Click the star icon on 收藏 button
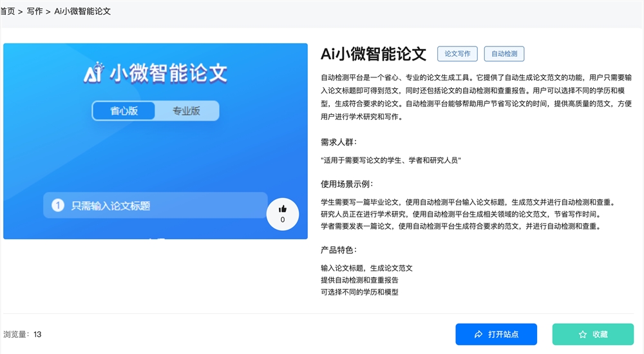The width and height of the screenshot is (644, 354). (582, 334)
